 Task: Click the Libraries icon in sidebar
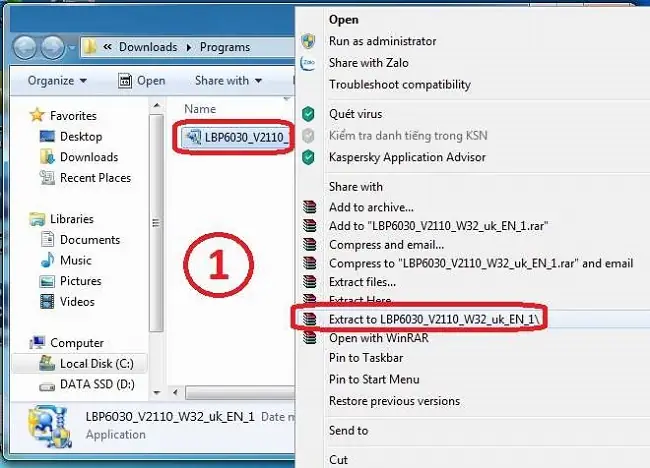click(x=37, y=219)
